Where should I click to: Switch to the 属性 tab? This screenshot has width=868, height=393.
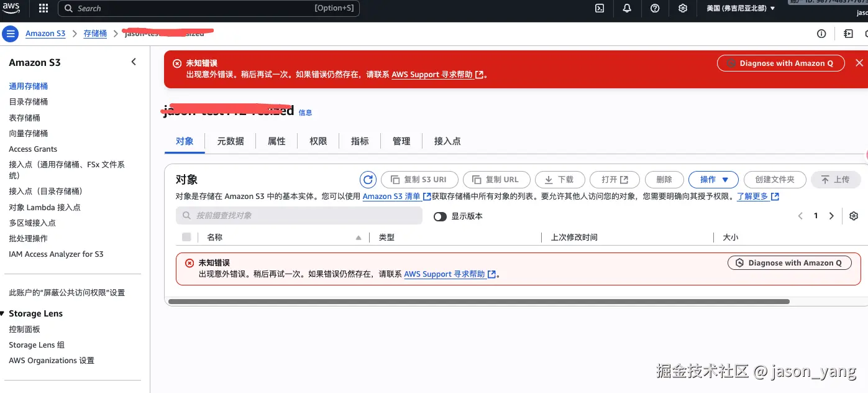(x=276, y=141)
